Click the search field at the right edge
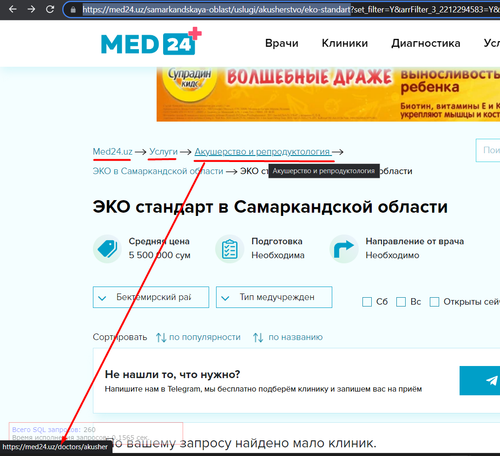Viewport: 500px width, 456px height. coord(488,150)
